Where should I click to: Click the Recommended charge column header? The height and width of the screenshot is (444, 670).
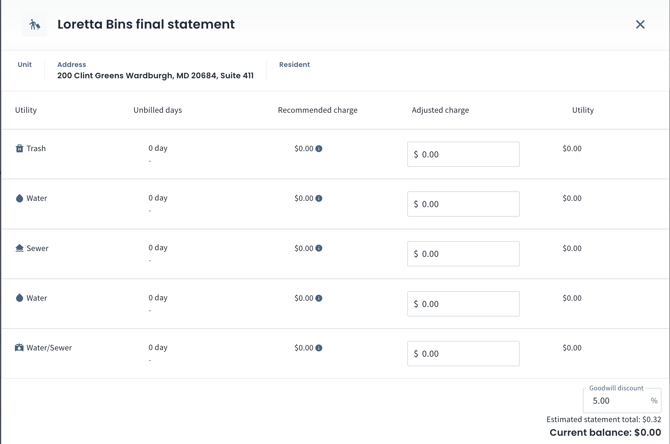coord(317,110)
